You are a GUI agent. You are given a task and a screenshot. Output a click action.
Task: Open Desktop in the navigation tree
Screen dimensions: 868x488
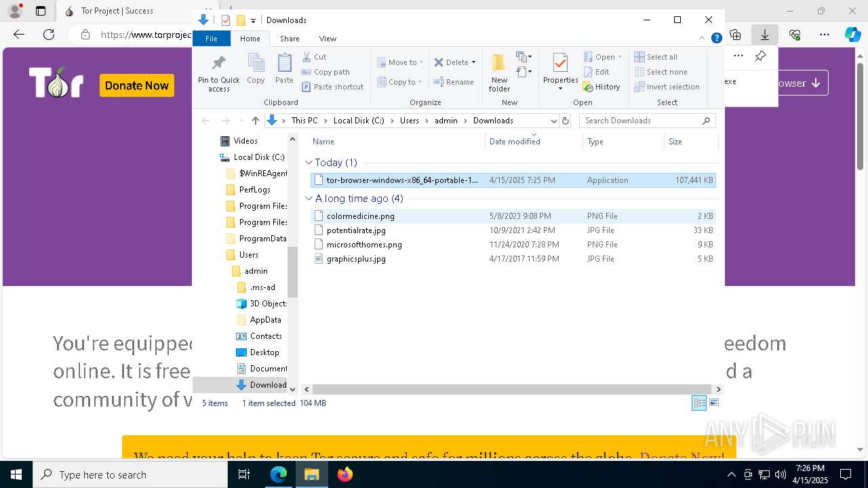[264, 352]
